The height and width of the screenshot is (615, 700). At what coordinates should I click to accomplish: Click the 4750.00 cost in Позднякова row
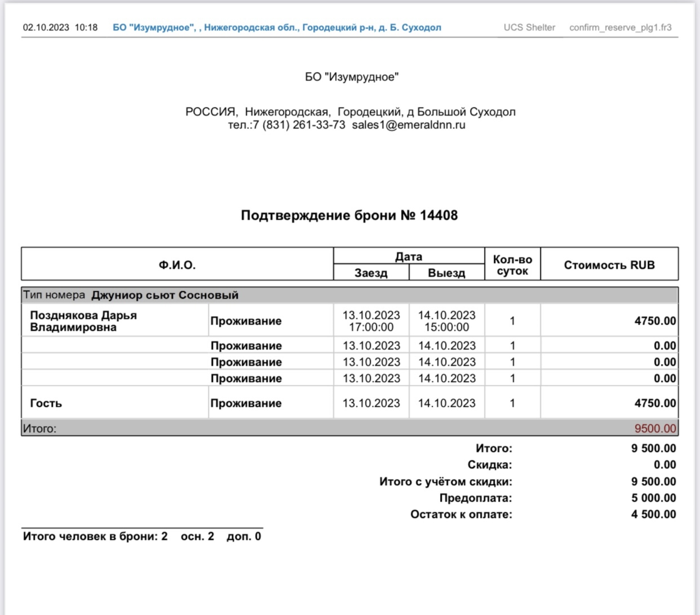coord(655,321)
